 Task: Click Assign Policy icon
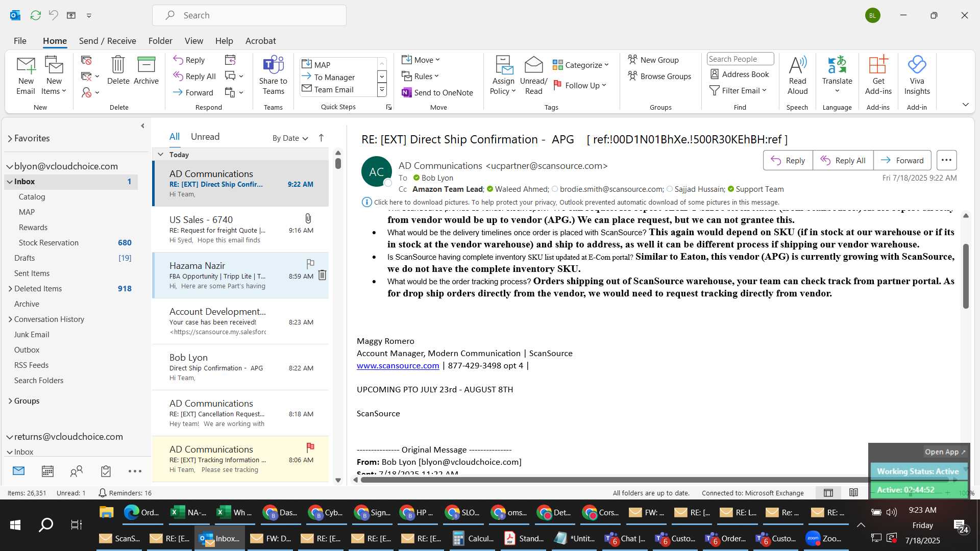[503, 75]
